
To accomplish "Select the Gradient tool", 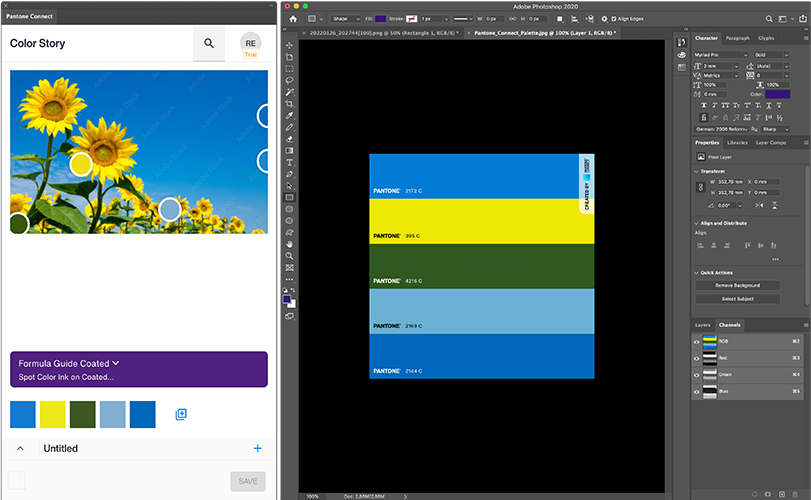I will click(289, 150).
